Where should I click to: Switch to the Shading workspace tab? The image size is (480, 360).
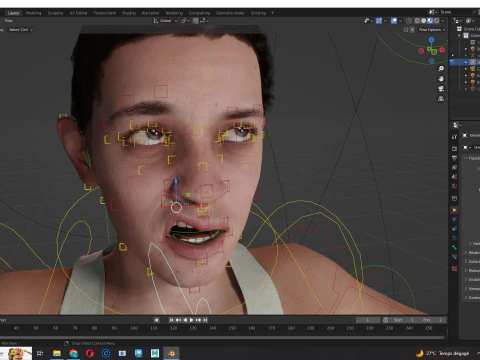(x=129, y=13)
